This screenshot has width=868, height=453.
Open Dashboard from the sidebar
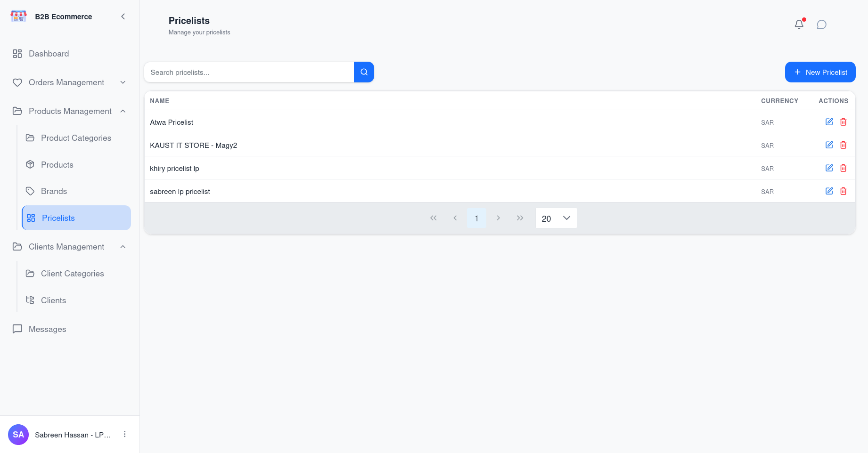pyautogui.click(x=70, y=54)
